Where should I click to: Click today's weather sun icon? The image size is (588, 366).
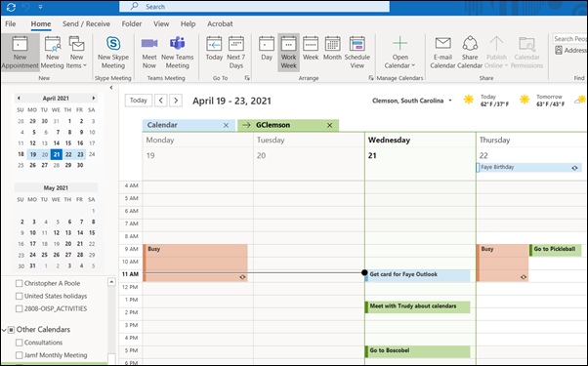tap(469, 100)
